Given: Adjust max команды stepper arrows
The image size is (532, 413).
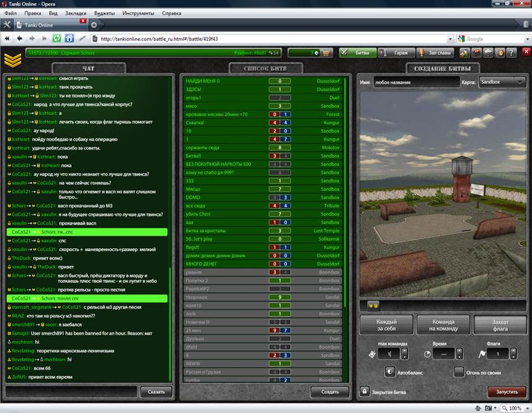Looking at the screenshot, I should (404, 354).
